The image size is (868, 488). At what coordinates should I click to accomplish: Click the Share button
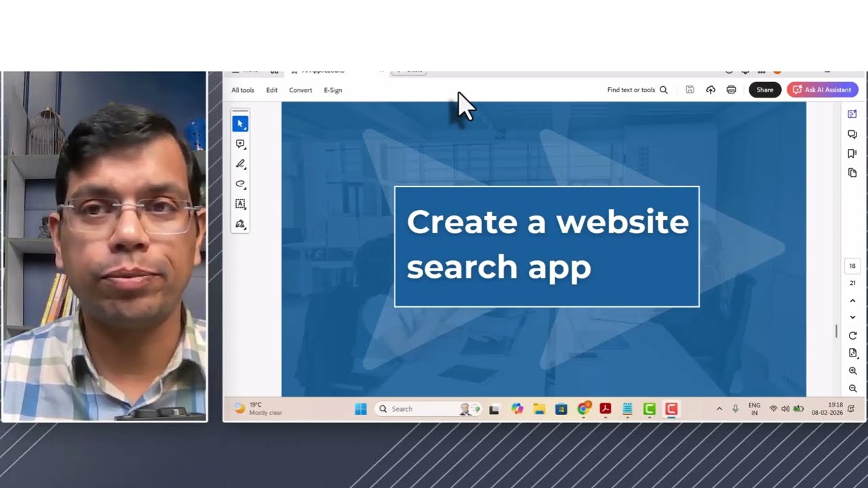[x=765, y=89]
